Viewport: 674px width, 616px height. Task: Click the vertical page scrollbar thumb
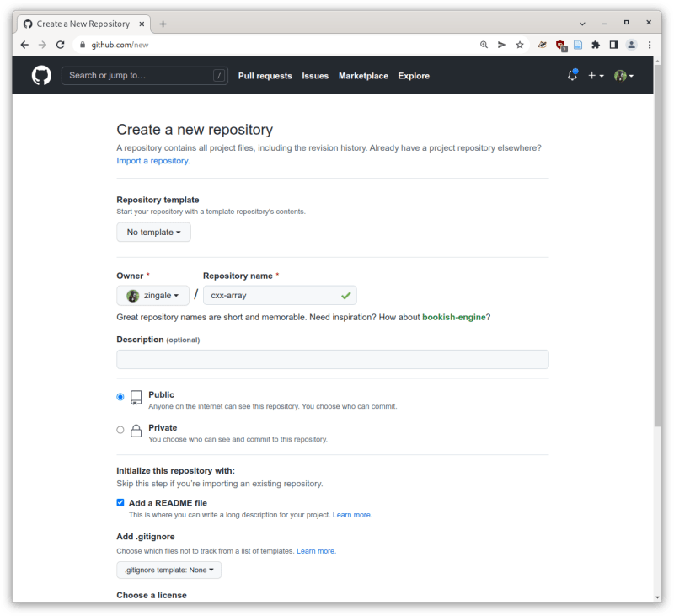[657, 245]
